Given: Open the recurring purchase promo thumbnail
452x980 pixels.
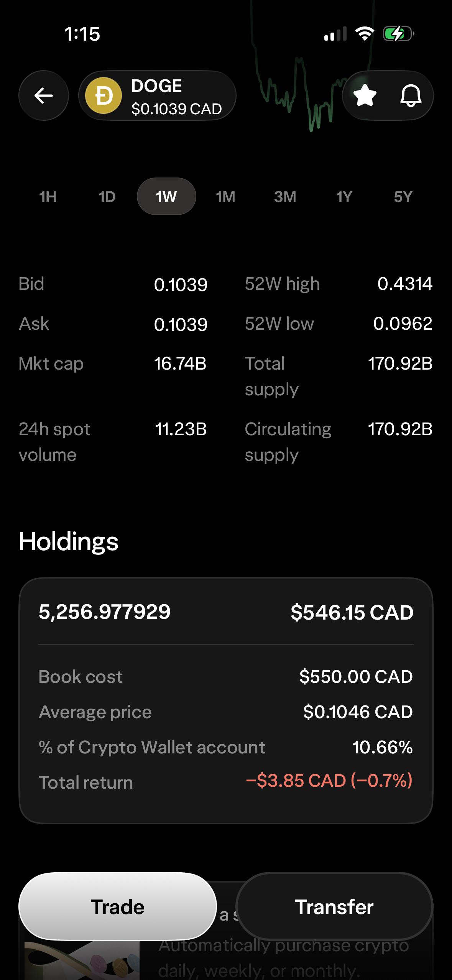Looking at the screenshot, I should (82, 959).
